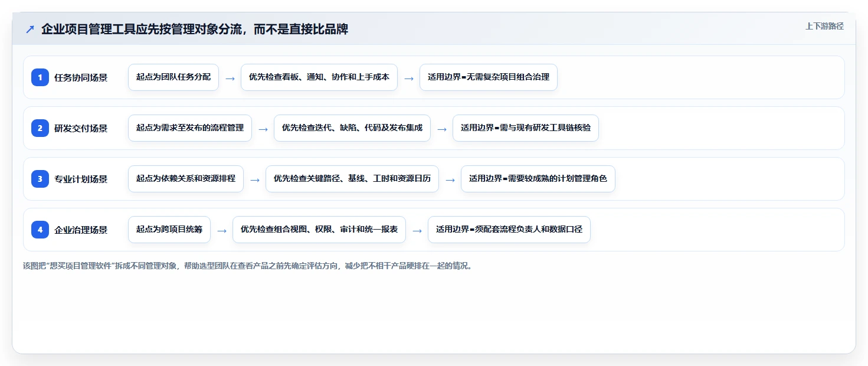Select the 专业计划场景 row label
This screenshot has width=868, height=366.
[x=81, y=179]
